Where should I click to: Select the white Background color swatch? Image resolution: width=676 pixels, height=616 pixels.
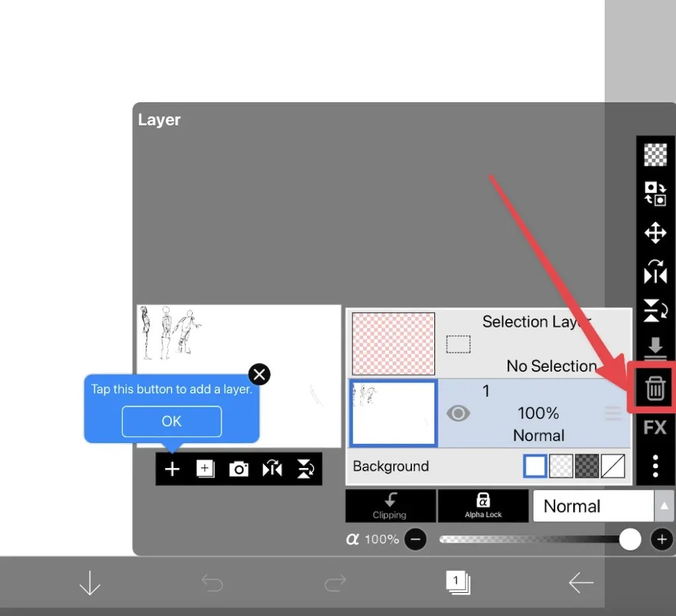pos(535,466)
